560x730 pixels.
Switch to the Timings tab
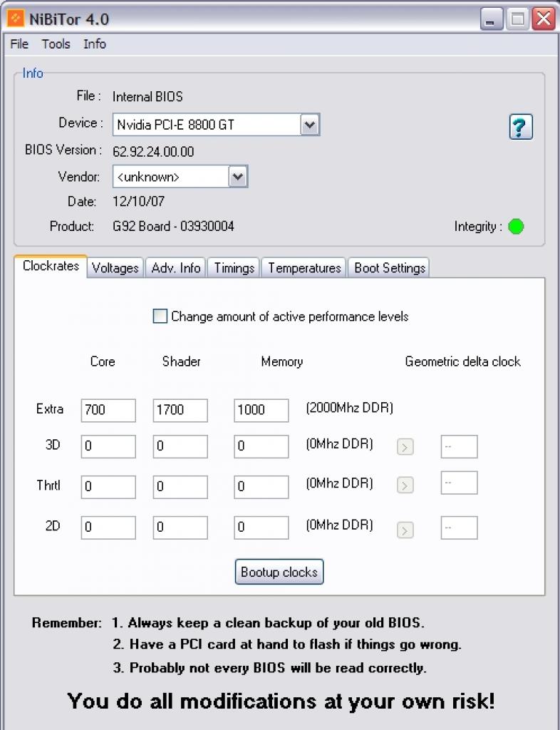coord(234,268)
